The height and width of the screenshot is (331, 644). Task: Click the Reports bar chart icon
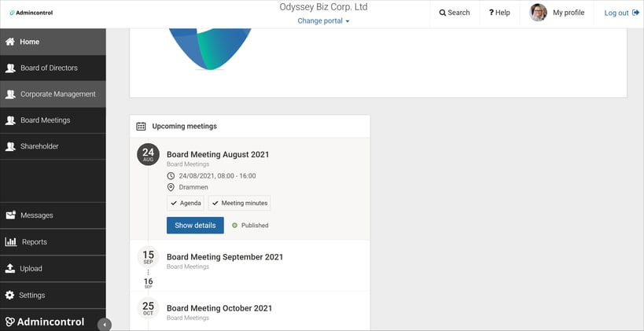[11, 242]
